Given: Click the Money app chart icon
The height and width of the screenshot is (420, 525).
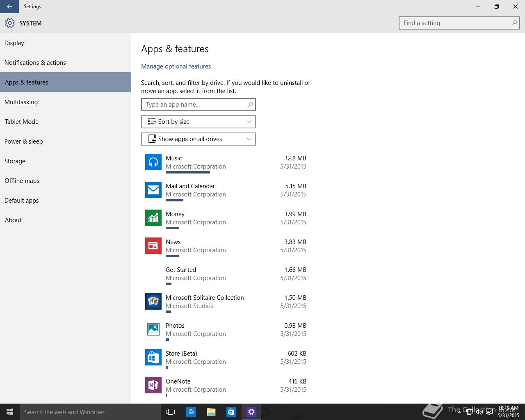Looking at the screenshot, I should [x=153, y=218].
